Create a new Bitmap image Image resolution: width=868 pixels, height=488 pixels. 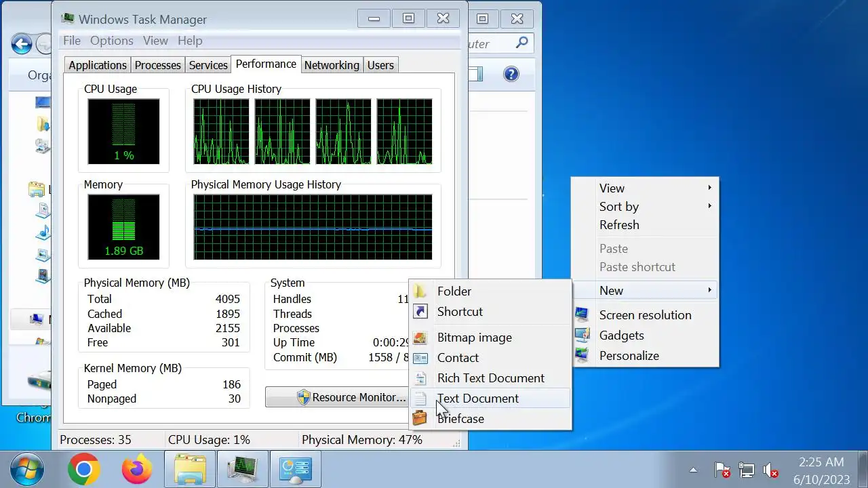pyautogui.click(x=490, y=337)
